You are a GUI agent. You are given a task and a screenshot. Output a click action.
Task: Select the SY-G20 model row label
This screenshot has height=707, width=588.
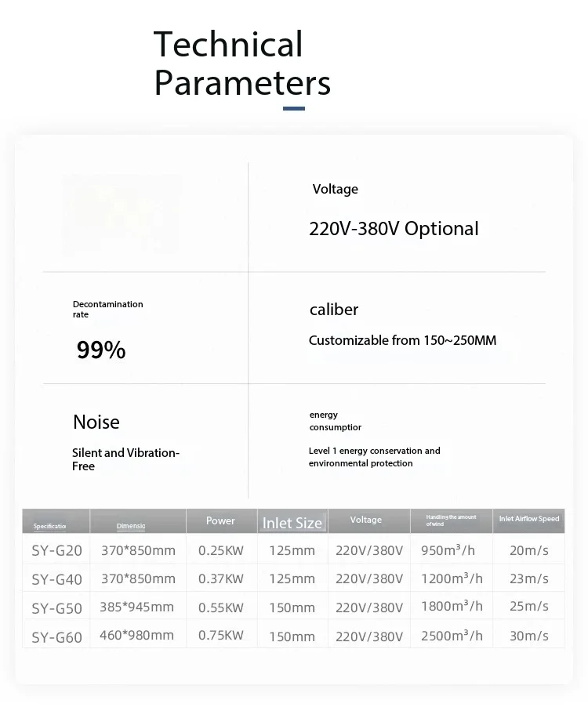coord(56,550)
